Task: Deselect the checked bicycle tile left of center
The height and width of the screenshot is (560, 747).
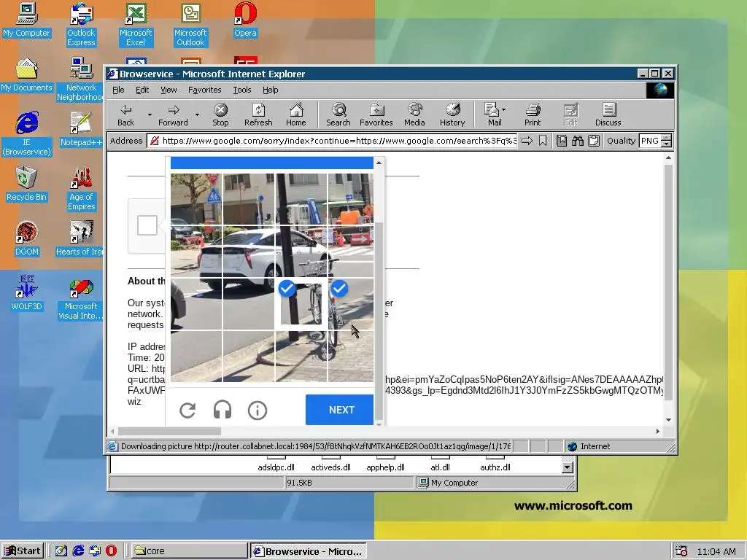Action: [301, 304]
